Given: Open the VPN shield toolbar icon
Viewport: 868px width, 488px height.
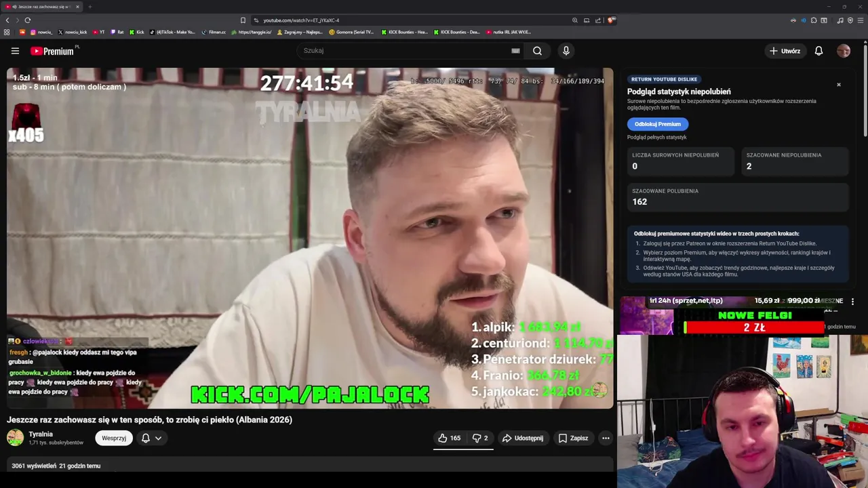Looking at the screenshot, I should pos(850,20).
